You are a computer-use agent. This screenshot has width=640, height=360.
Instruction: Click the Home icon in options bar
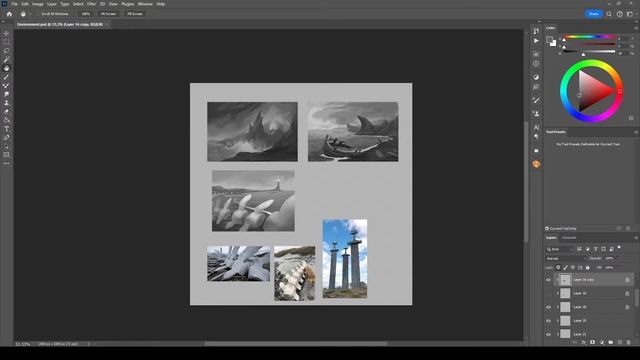tap(9, 14)
